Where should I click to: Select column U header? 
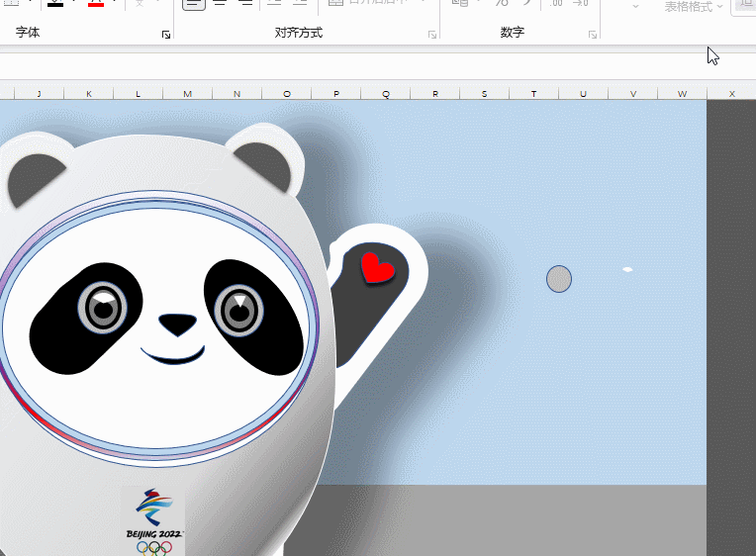(583, 94)
